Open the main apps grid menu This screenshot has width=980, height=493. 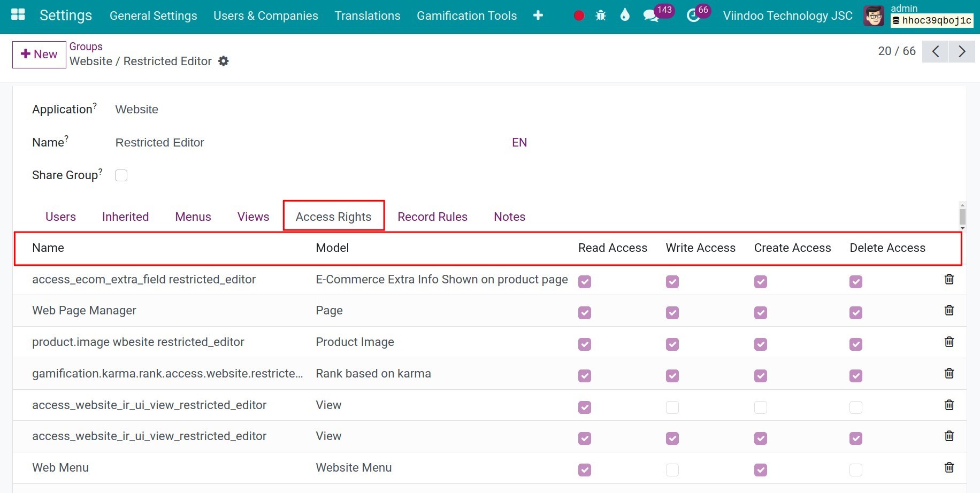[x=18, y=15]
